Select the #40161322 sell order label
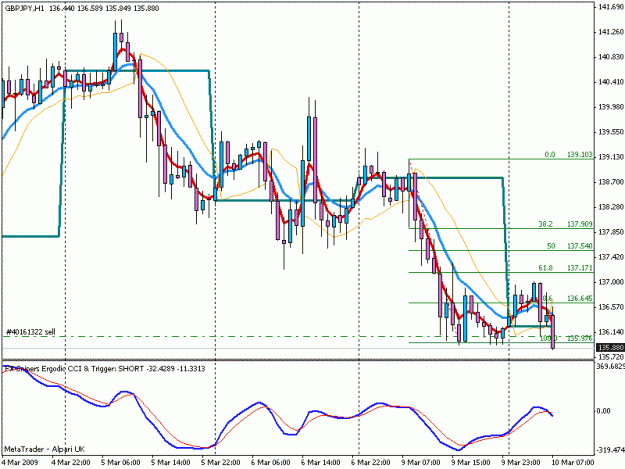Screen dimensions: 625x469 pos(31,332)
